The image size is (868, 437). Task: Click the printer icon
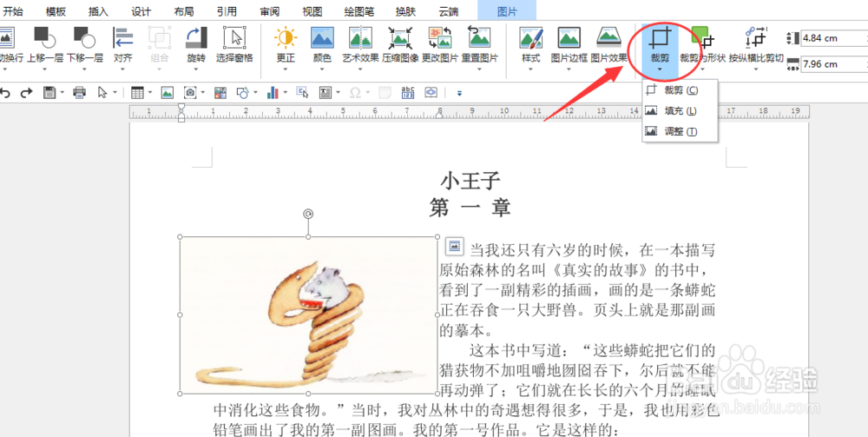pos(79,93)
